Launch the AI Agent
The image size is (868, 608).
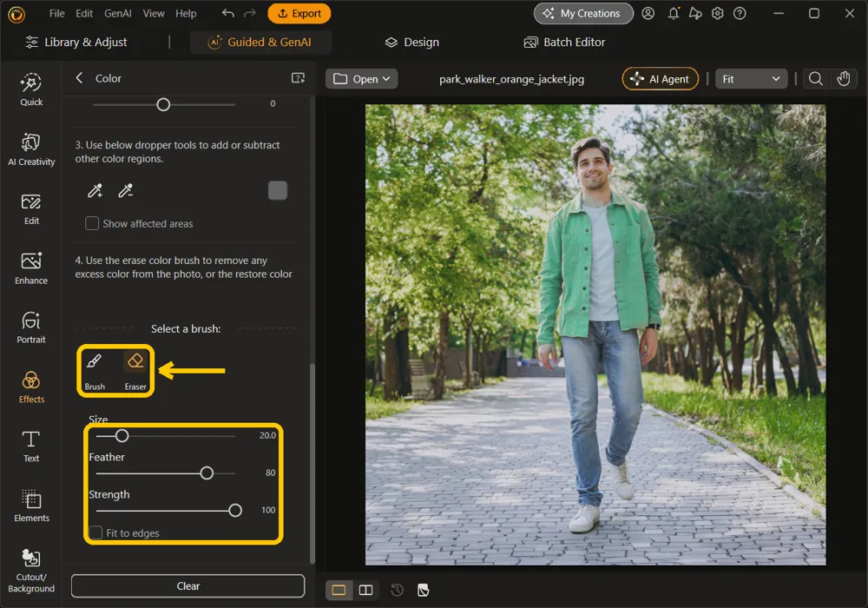661,79
